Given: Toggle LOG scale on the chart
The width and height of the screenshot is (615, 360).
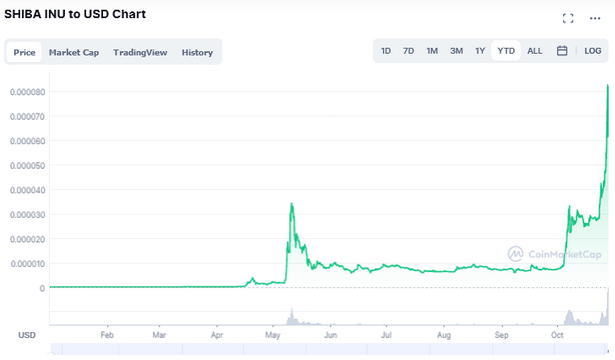Looking at the screenshot, I should click(x=592, y=51).
